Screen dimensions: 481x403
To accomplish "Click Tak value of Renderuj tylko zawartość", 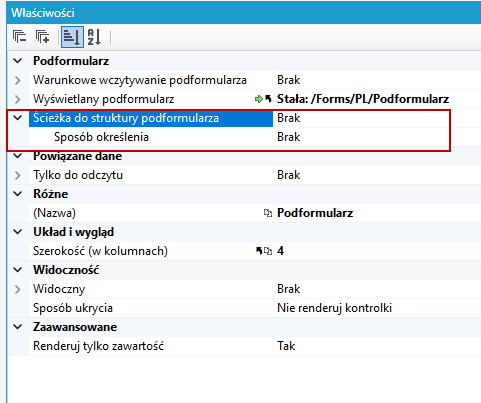I will [x=286, y=346].
